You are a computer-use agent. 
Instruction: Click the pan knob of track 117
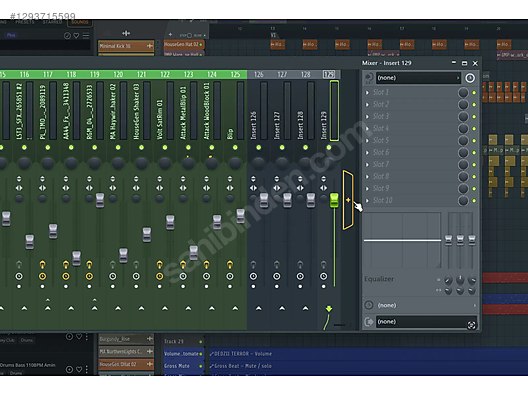point(47,163)
